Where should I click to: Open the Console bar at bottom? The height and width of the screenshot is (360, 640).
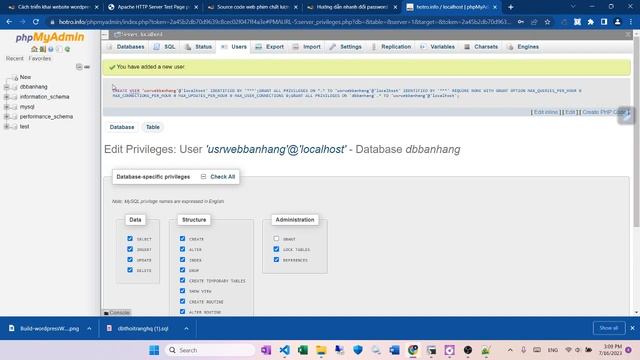(116, 313)
